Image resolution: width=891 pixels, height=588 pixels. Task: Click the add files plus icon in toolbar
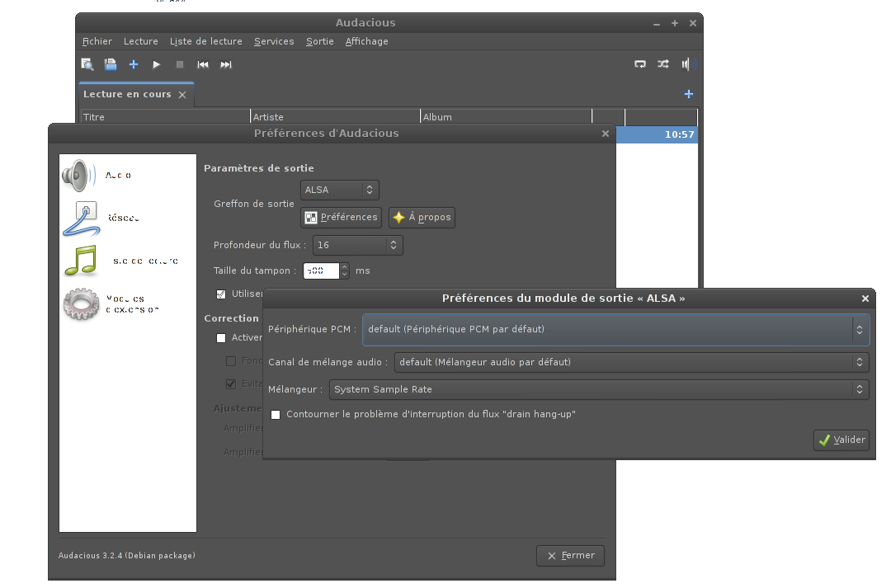[134, 64]
